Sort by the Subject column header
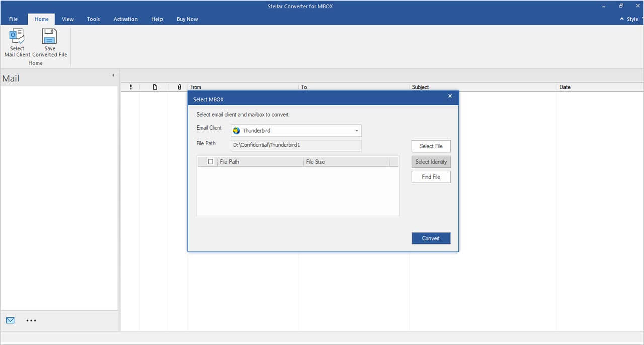This screenshot has width=644, height=345. (x=483, y=87)
